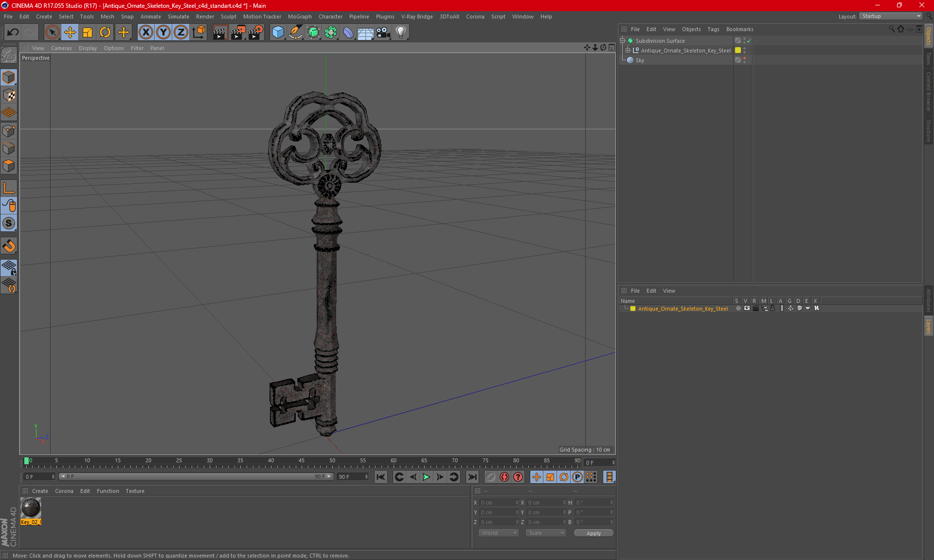Toggle Y axis lock
Image resolution: width=934 pixels, height=560 pixels.
[x=163, y=32]
